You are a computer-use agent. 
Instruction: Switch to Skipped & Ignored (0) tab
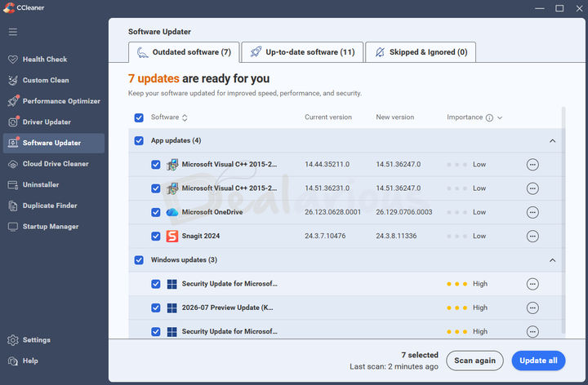click(x=421, y=52)
